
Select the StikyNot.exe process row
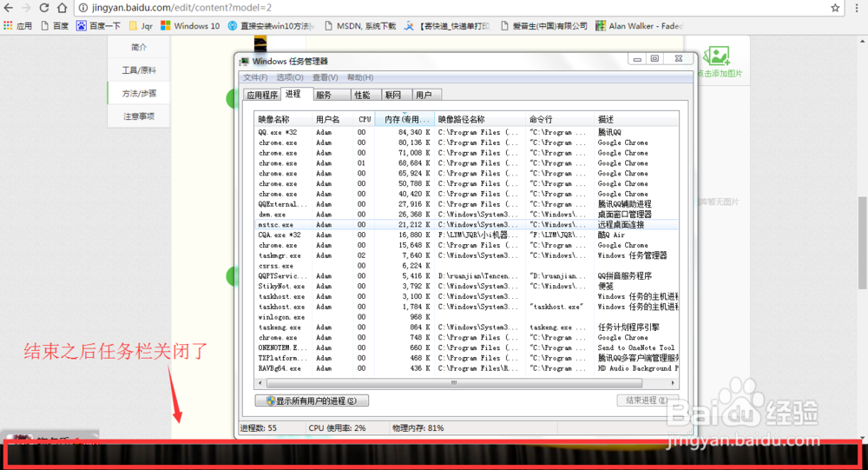467,287
